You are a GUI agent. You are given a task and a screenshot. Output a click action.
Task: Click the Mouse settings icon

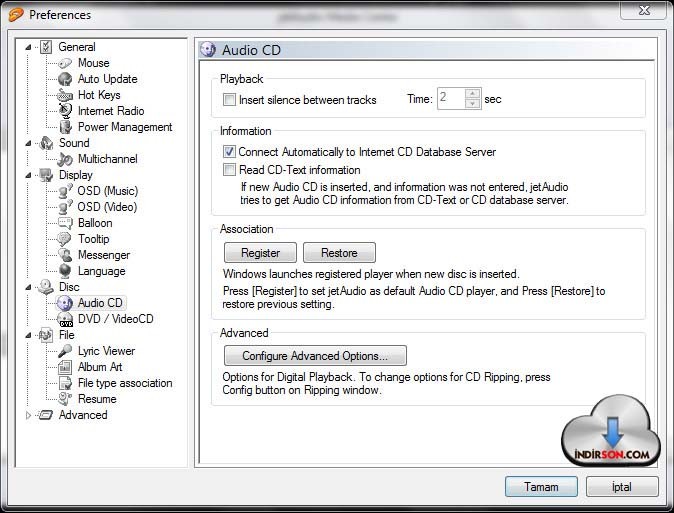[65, 63]
